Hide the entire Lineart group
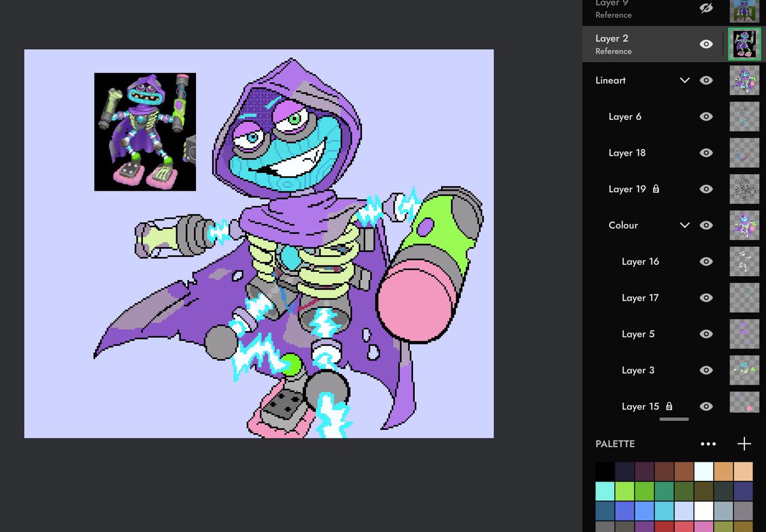This screenshot has height=532, width=766. [707, 80]
